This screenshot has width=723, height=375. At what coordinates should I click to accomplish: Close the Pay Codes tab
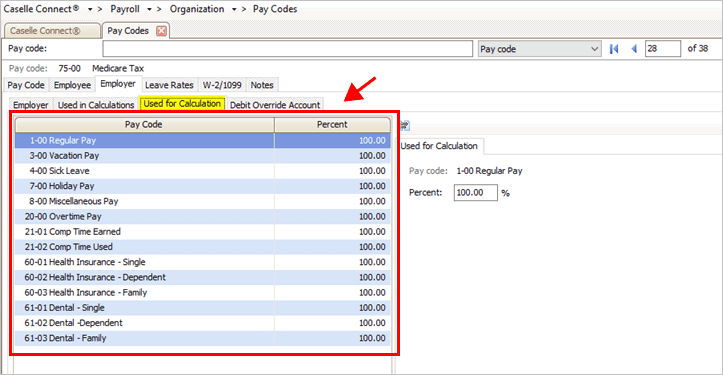click(161, 31)
